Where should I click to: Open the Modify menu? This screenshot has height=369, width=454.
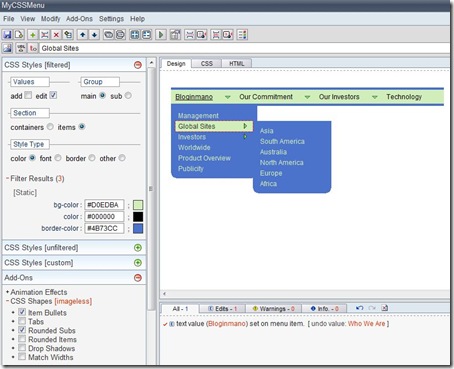coord(51,19)
